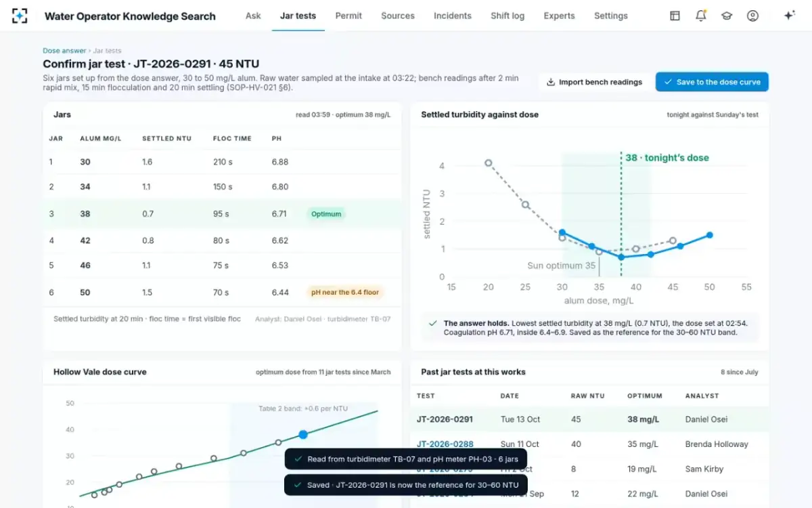Click the pH near the 6.4 floor badge

[345, 293]
